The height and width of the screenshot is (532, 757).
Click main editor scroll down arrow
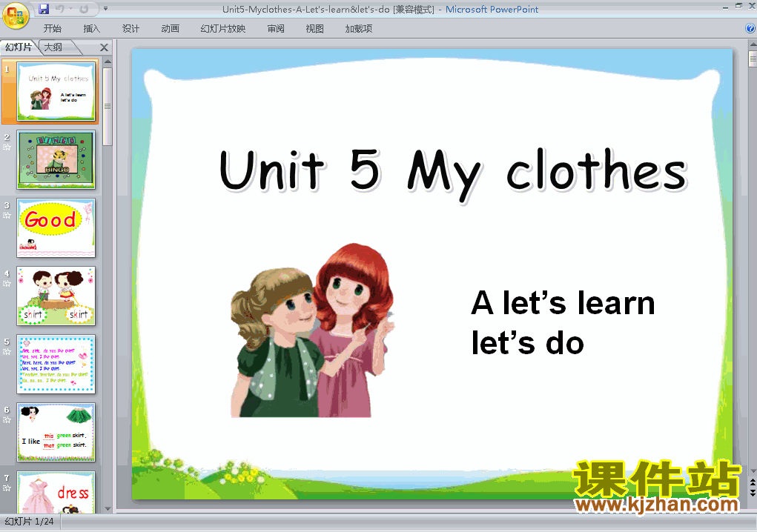pyautogui.click(x=753, y=471)
